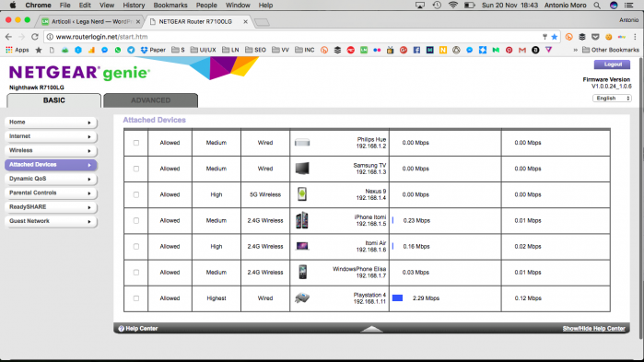The width and height of the screenshot is (644, 362).
Task: Click the Philips Hue bridge device icon
Action: (302, 143)
